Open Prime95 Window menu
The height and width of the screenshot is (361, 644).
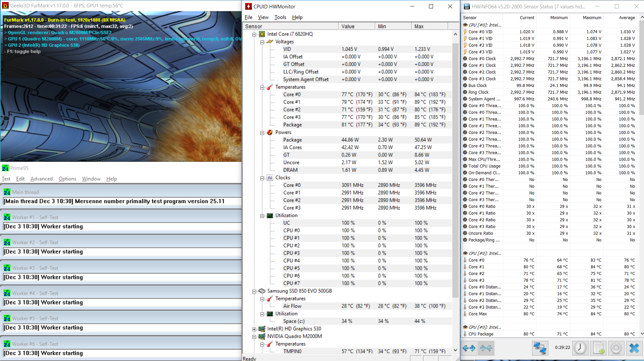coord(91,179)
